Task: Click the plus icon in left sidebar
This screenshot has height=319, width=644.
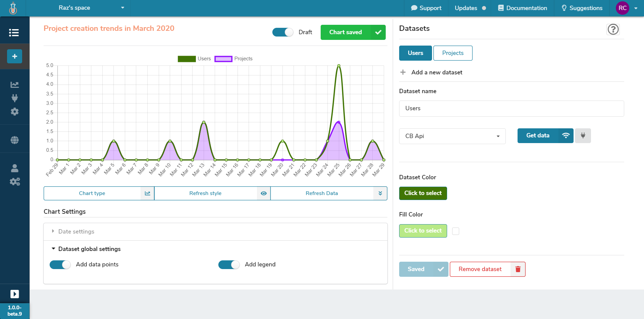Action: click(14, 56)
